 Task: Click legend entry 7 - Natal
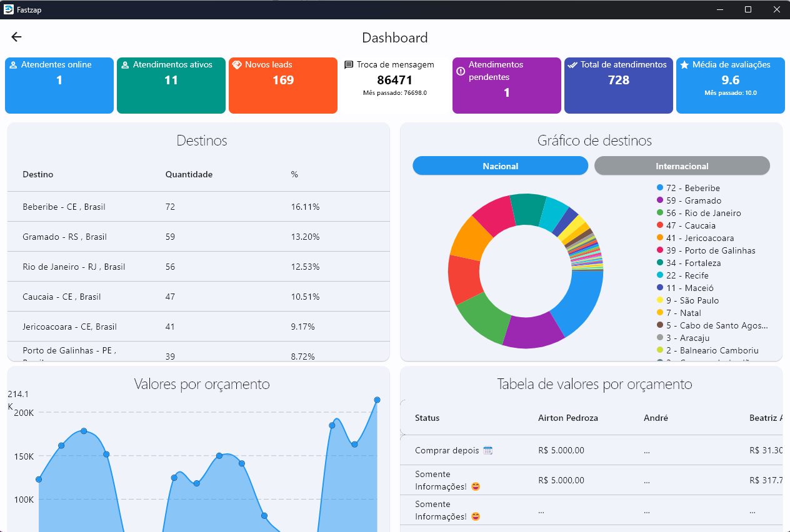679,313
